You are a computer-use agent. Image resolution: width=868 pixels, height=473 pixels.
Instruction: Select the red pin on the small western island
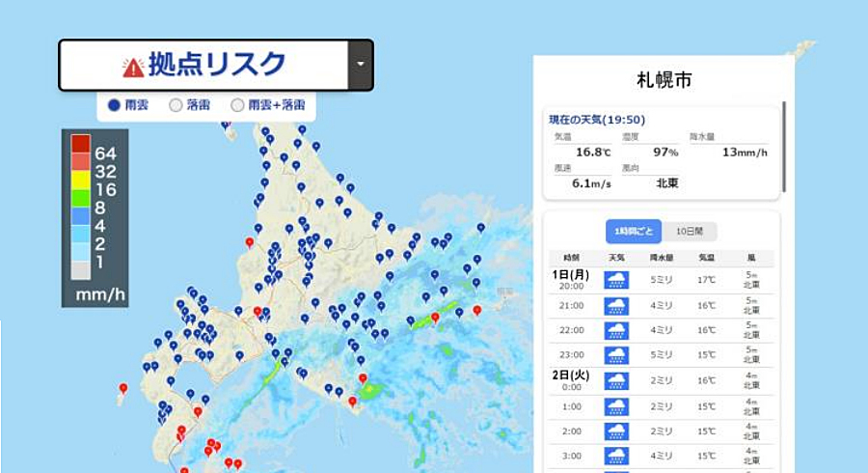click(x=122, y=389)
